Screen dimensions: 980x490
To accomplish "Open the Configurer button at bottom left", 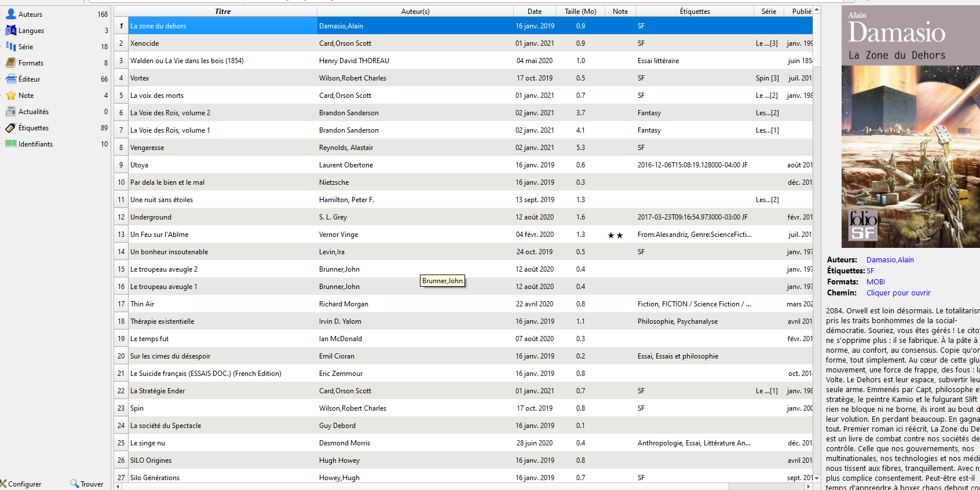I will pyautogui.click(x=21, y=484).
